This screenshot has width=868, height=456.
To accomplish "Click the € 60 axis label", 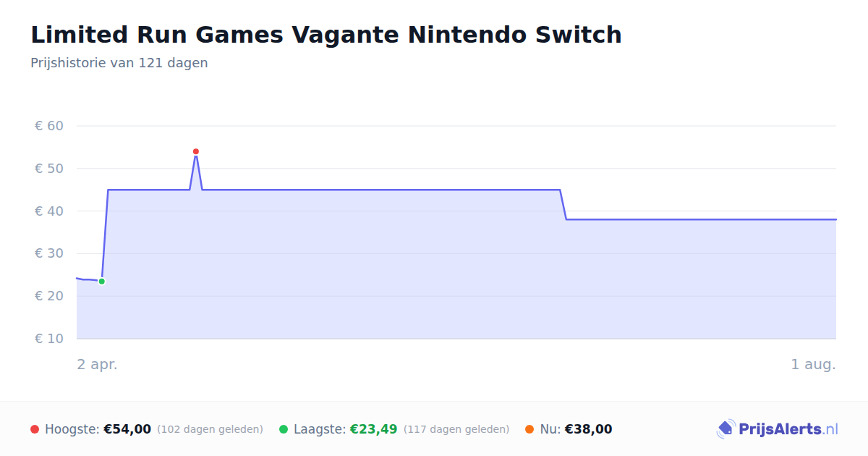I will pos(49,126).
